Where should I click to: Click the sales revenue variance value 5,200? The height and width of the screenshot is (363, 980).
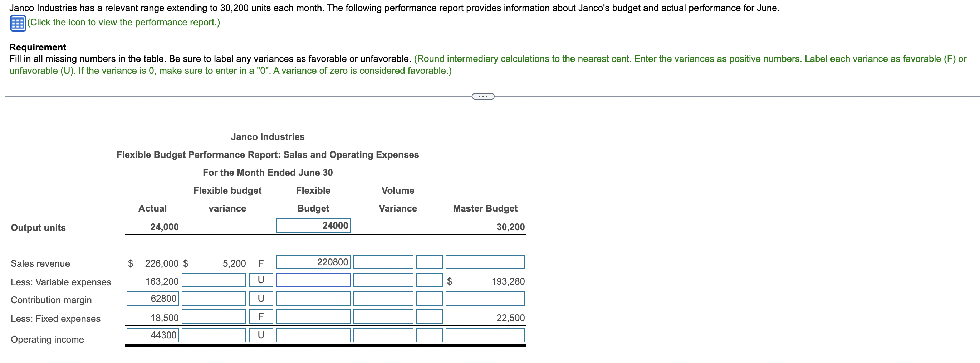click(x=234, y=263)
